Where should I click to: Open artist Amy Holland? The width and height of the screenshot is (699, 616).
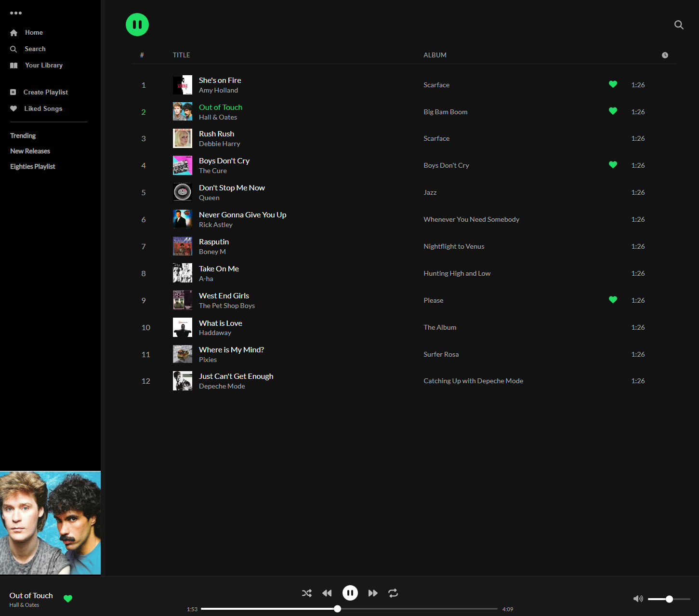218,91
